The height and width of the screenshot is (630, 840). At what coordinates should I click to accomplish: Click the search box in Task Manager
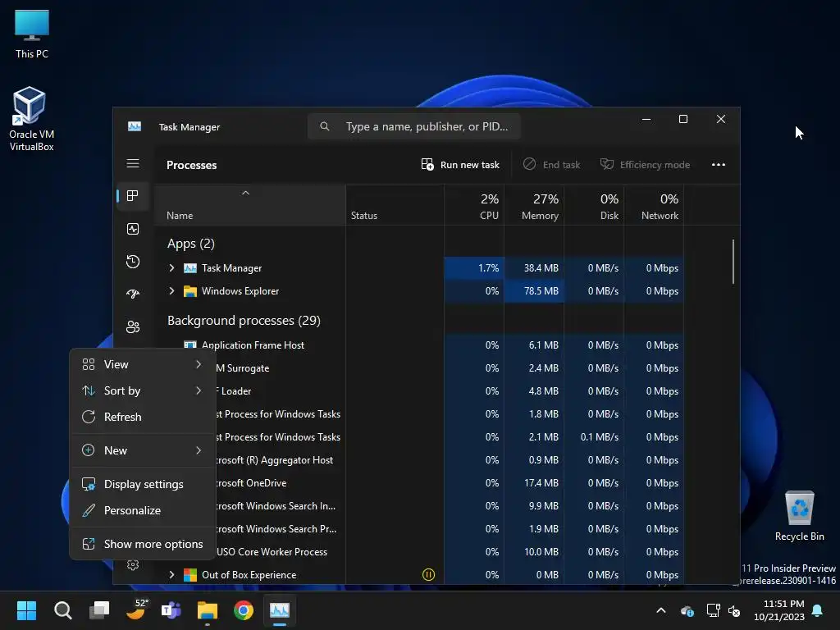click(x=413, y=126)
